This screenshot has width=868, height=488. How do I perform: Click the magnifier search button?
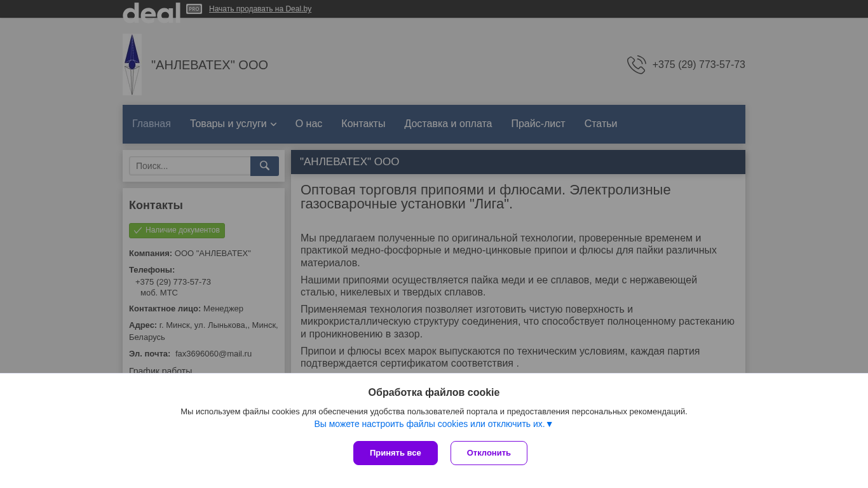pos(264,166)
